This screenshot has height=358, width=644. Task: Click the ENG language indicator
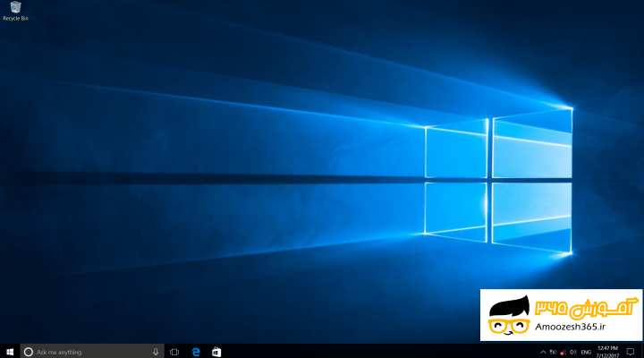tap(586, 353)
